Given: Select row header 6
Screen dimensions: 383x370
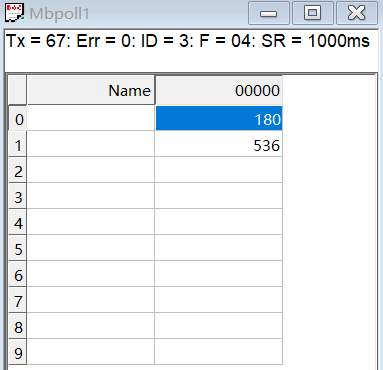Looking at the screenshot, I should [x=18, y=274].
